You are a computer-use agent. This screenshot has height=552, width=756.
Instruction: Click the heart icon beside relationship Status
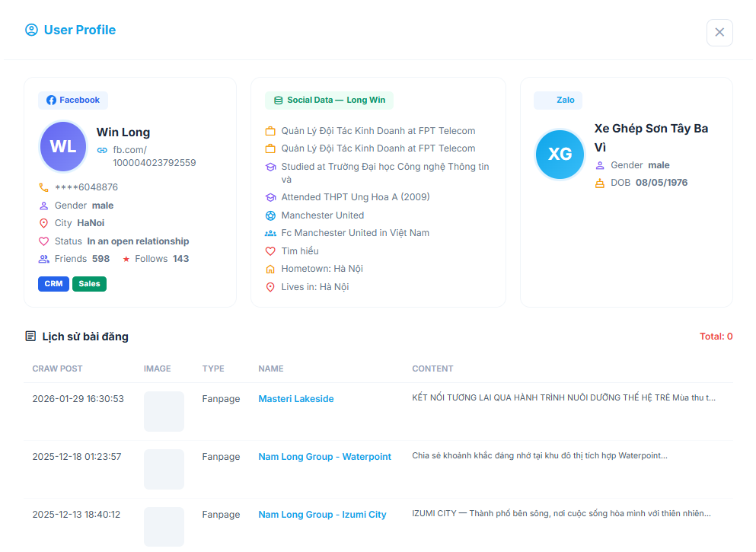pyautogui.click(x=43, y=241)
